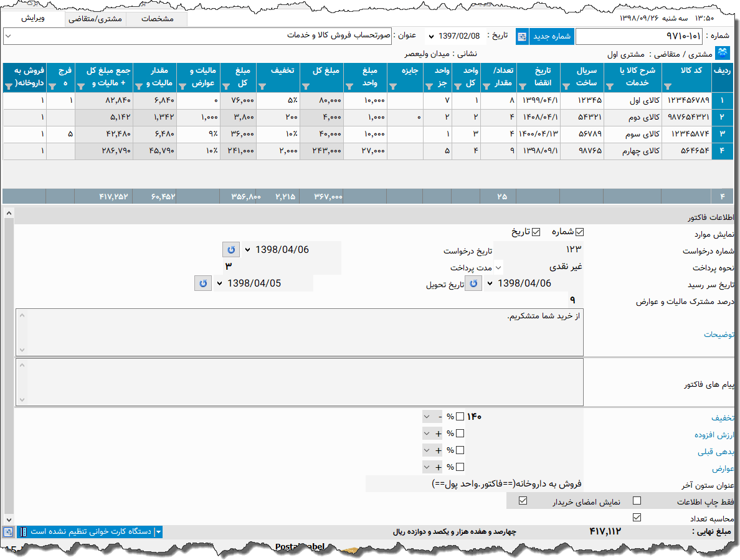
Task: Switch to the مشتری/متقاضی tab
Action: point(95,19)
